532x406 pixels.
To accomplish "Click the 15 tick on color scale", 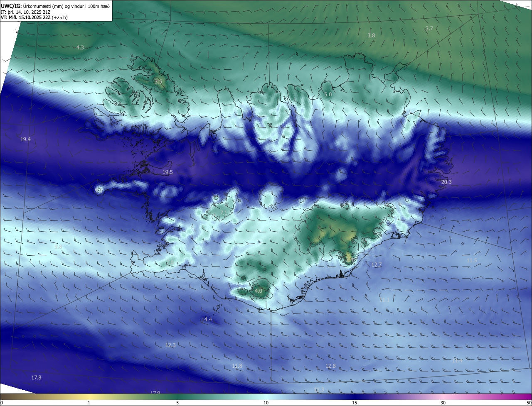I will [355, 403].
